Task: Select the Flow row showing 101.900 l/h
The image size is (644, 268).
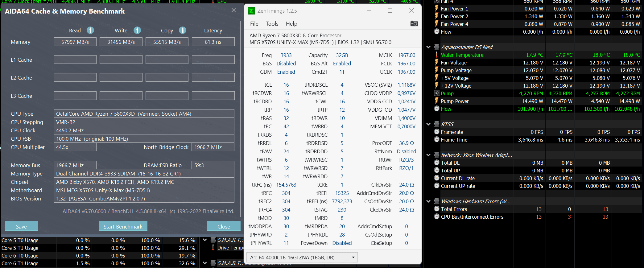Action: pyautogui.click(x=534, y=109)
